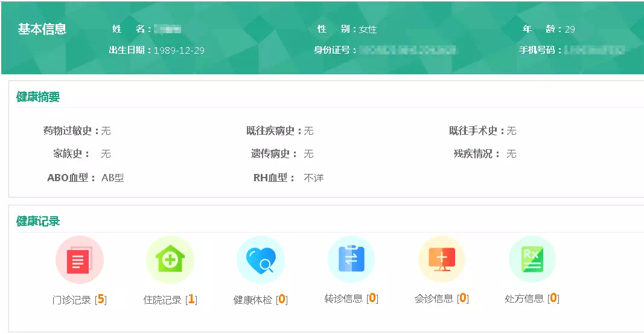Click the 会诊信息 label link

tap(433, 298)
